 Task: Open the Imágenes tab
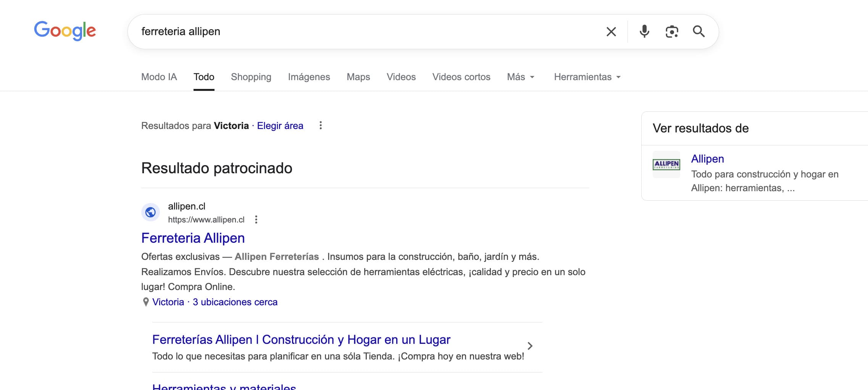tap(309, 77)
